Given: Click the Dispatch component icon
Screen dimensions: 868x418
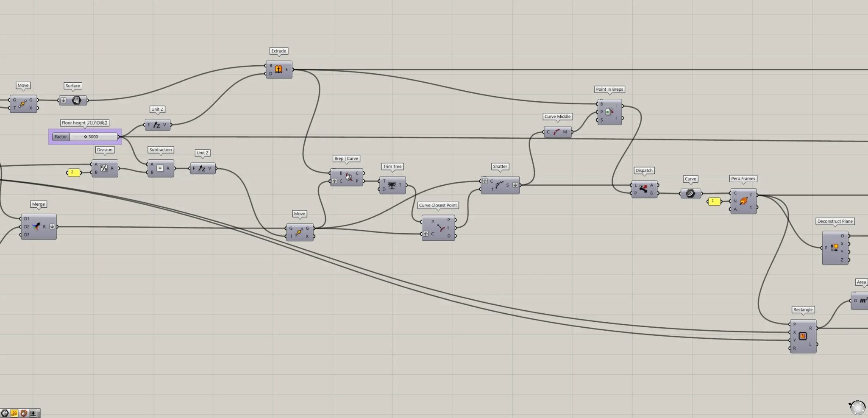Looking at the screenshot, I should (x=643, y=189).
